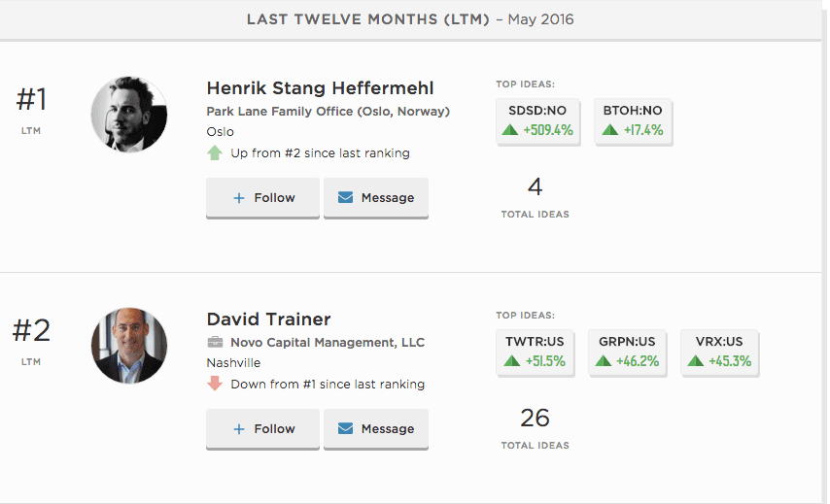Open Novo Capital Management, LLC link
Viewport: 830px width, 504px height.
click(328, 343)
